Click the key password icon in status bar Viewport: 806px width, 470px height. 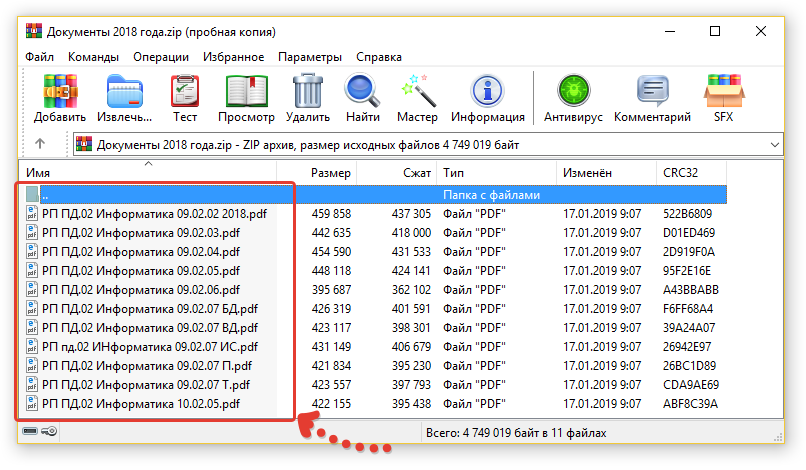[x=49, y=431]
